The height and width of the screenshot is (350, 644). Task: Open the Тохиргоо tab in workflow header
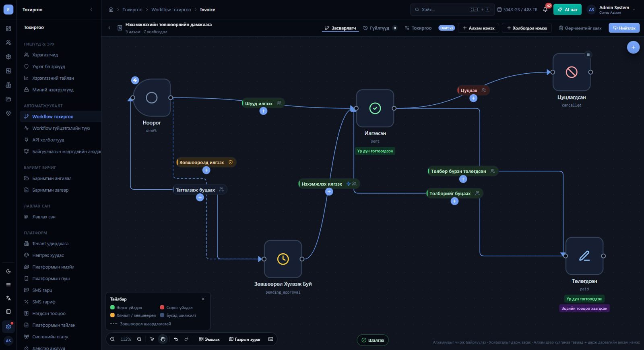click(x=418, y=28)
